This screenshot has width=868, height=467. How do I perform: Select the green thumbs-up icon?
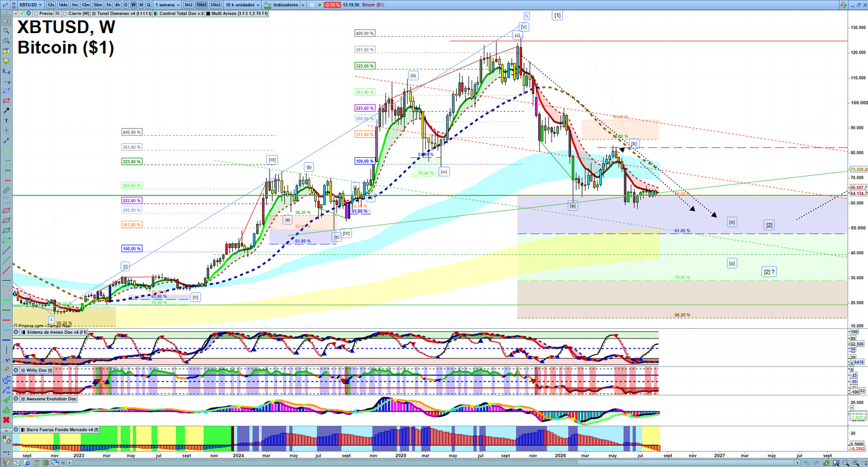coord(7,411)
